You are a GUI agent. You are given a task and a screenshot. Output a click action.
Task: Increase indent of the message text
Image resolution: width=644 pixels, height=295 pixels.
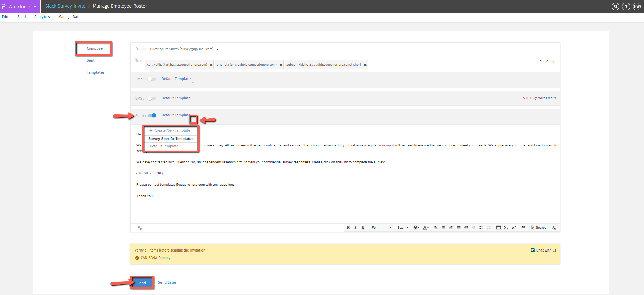pos(466,228)
